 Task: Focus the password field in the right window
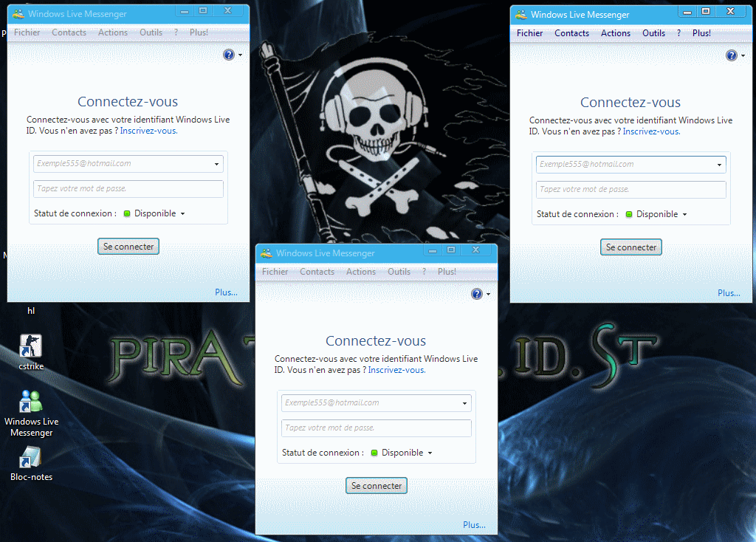pos(631,190)
